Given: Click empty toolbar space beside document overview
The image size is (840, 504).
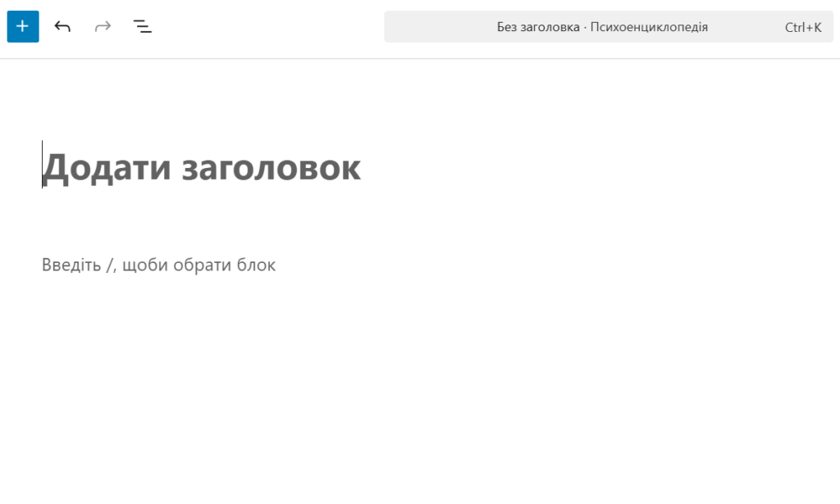Looking at the screenshot, I should (x=262, y=26).
